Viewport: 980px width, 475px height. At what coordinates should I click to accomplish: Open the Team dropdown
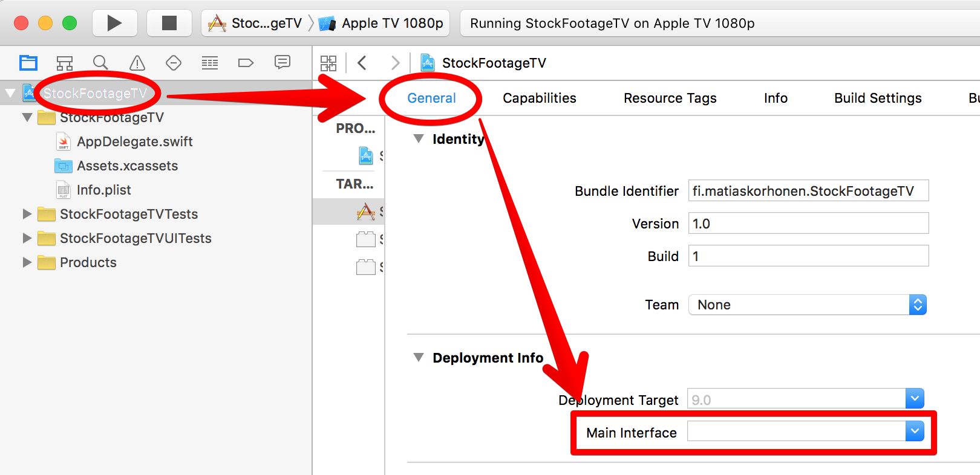click(807, 305)
